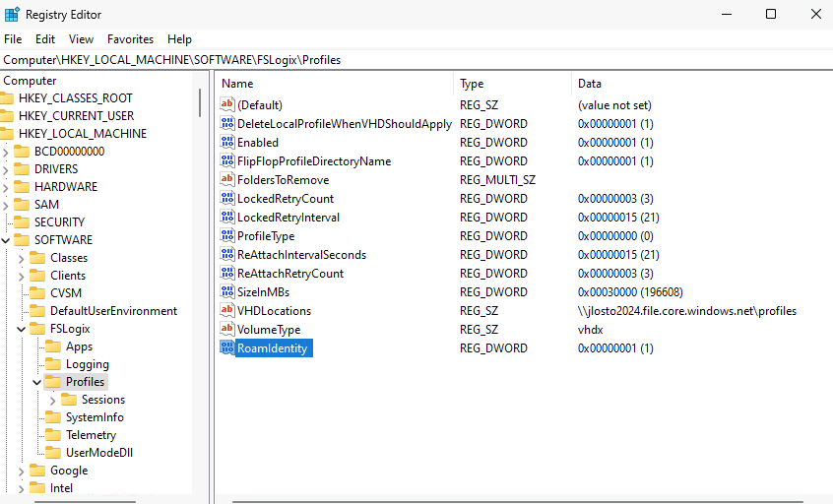
Task: Open the Favorites menu
Action: coord(130,39)
